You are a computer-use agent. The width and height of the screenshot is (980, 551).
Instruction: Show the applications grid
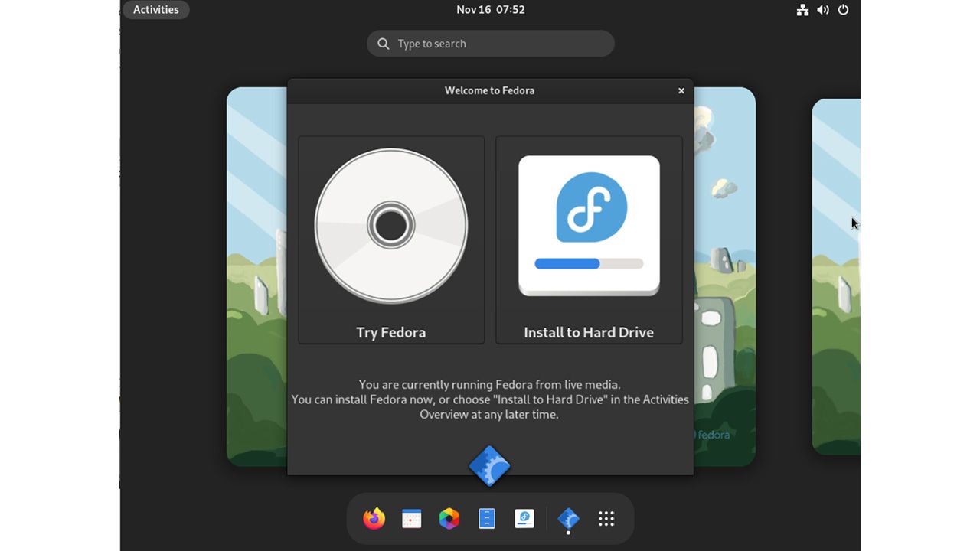tap(606, 518)
